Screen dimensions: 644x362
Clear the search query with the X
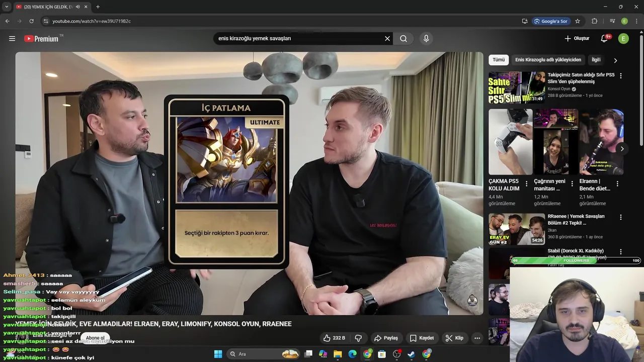pyautogui.click(x=387, y=39)
